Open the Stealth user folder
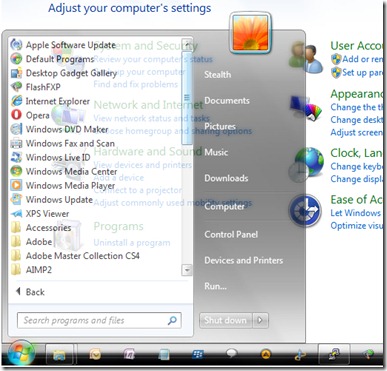387x371 pixels. pos(217,75)
